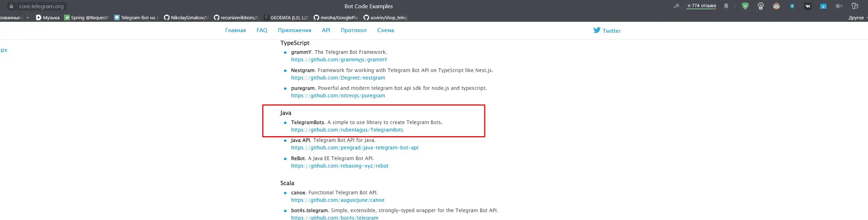The height and width of the screenshot is (220, 868).
Task: Click the Twitter bird icon
Action: tap(597, 30)
